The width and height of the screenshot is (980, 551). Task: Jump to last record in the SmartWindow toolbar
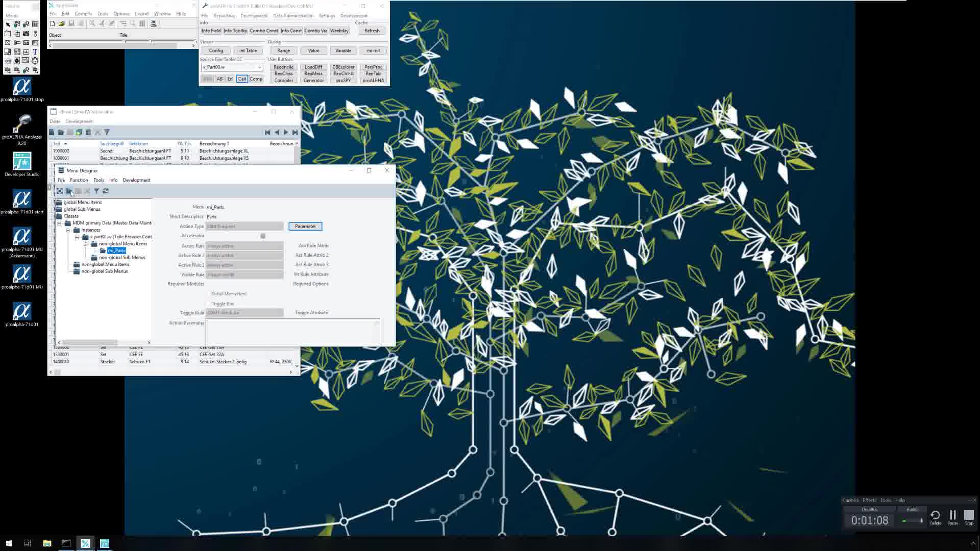pyautogui.click(x=295, y=132)
